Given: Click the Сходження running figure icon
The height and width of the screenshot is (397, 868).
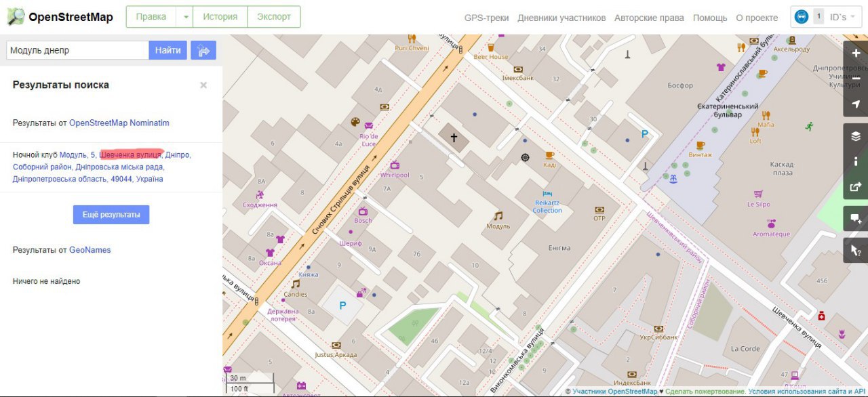Looking at the screenshot, I should [260, 194].
